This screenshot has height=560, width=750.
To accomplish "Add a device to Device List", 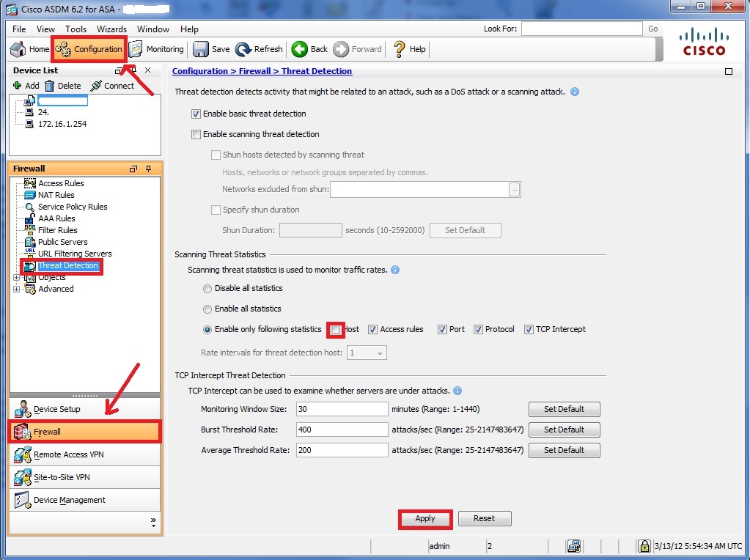I will pos(26,86).
